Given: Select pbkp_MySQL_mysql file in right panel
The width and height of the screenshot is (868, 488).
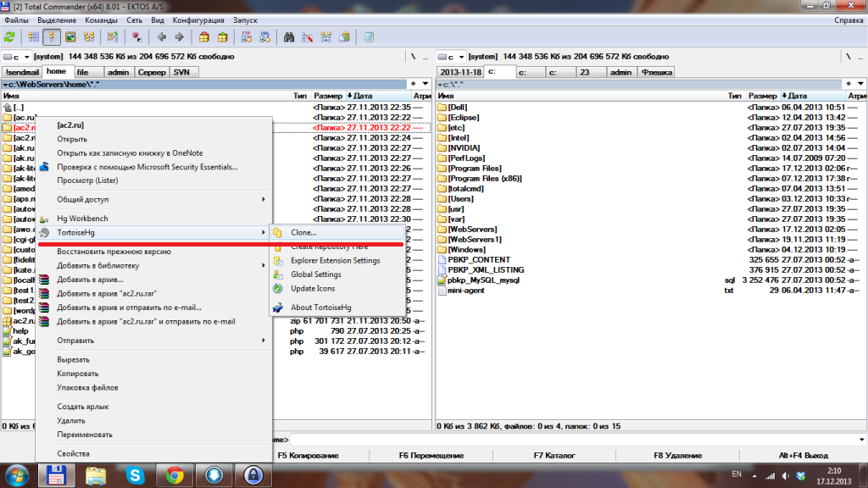Looking at the screenshot, I should pos(483,280).
